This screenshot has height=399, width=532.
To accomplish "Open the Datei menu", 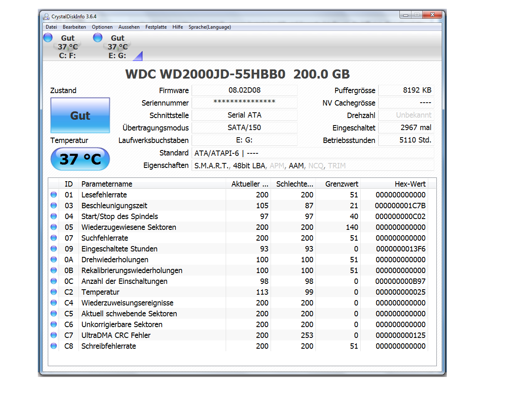I will (x=52, y=27).
